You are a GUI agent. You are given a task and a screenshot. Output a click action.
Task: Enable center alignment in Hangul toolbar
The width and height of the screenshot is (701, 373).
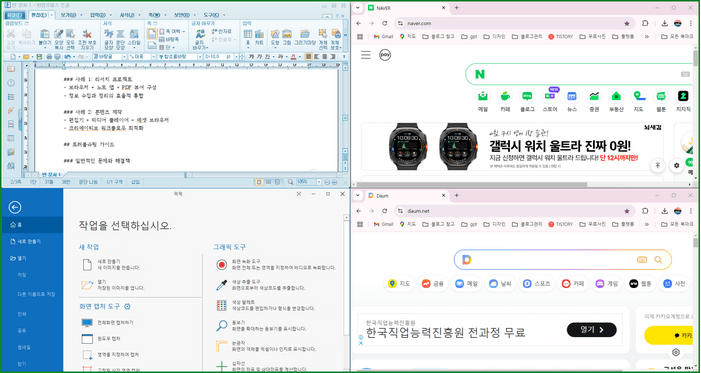tap(324, 57)
